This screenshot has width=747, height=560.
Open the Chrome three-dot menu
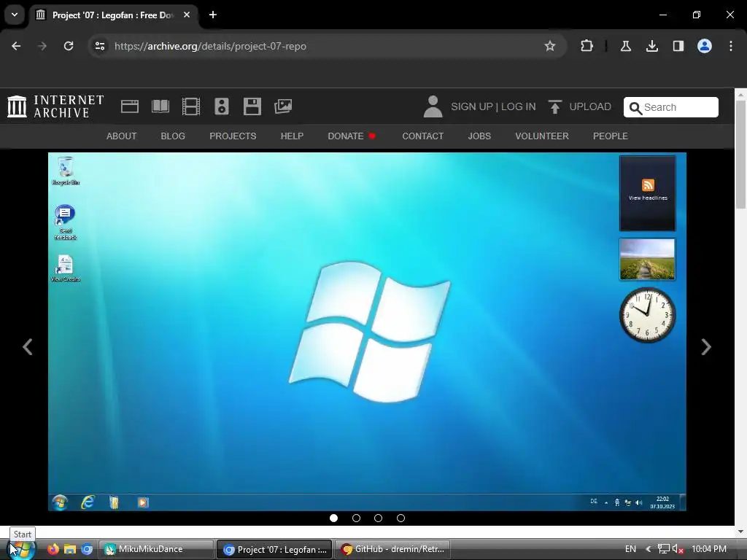(730, 46)
